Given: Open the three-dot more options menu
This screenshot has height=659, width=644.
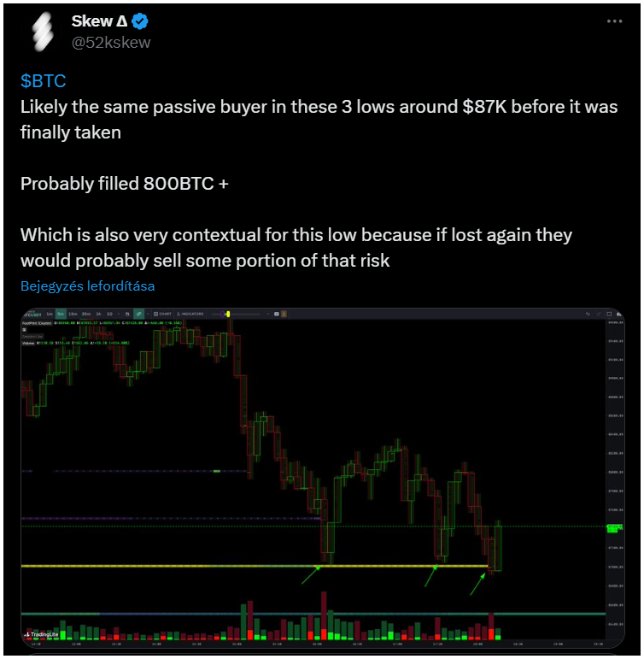Looking at the screenshot, I should pyautogui.click(x=614, y=21).
